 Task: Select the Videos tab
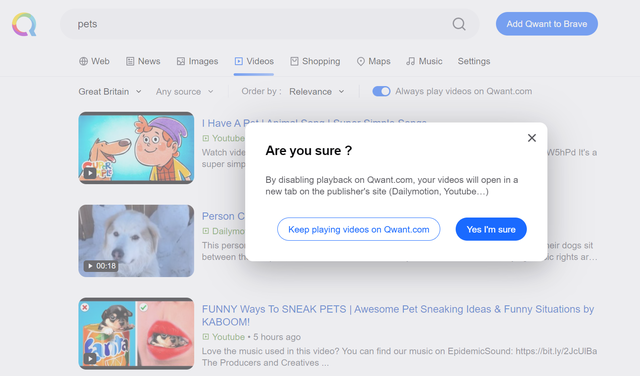pos(254,61)
